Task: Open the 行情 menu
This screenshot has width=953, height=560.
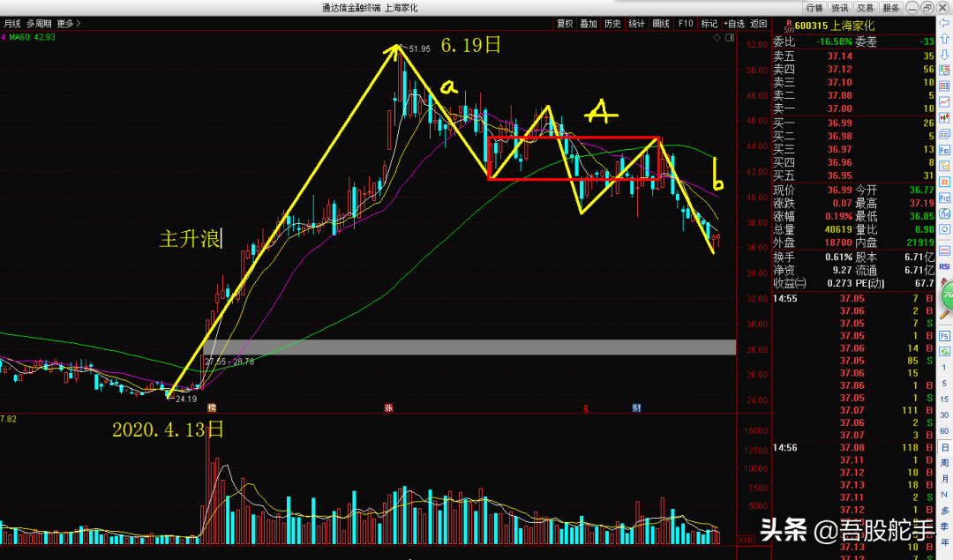Action: 814,8
